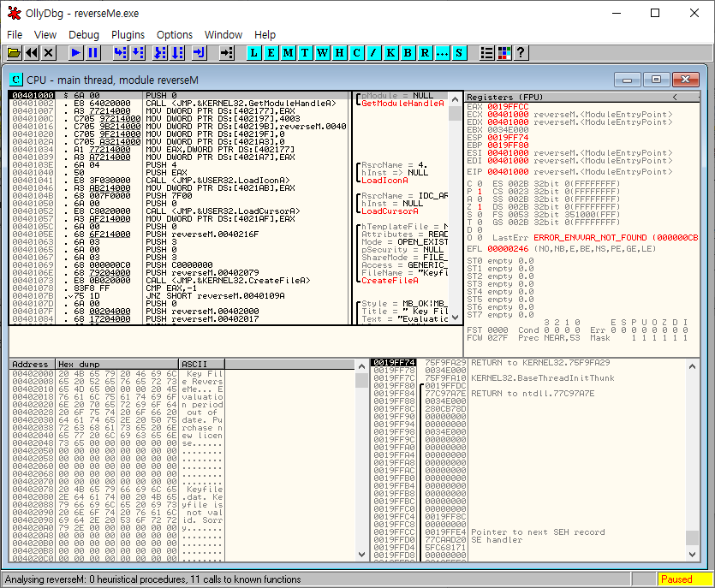Go to address in disassembler
Viewport: 715px width, 588px height.
point(227,53)
